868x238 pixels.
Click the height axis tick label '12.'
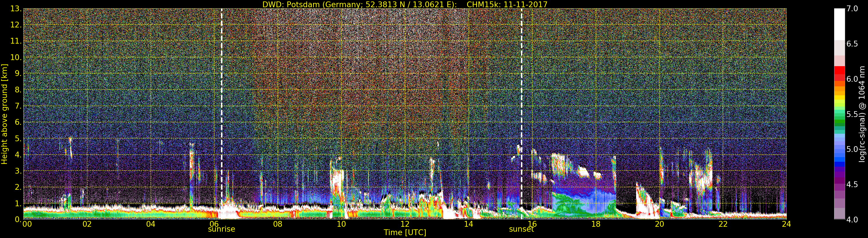pyautogui.click(x=16, y=25)
